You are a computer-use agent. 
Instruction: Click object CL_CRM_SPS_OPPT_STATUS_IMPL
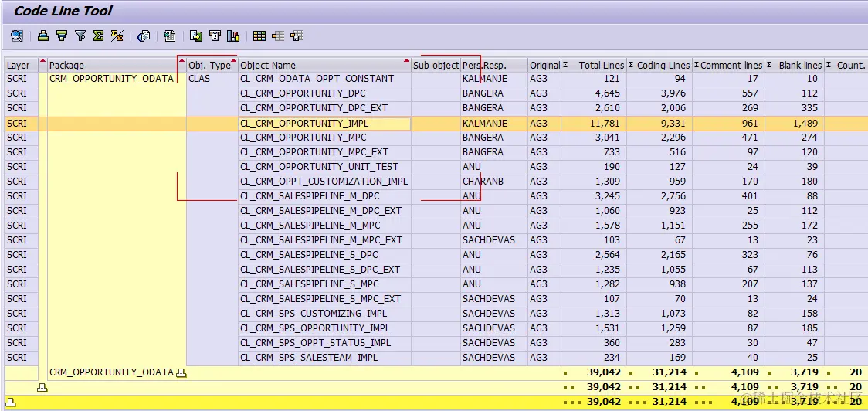(x=324, y=343)
